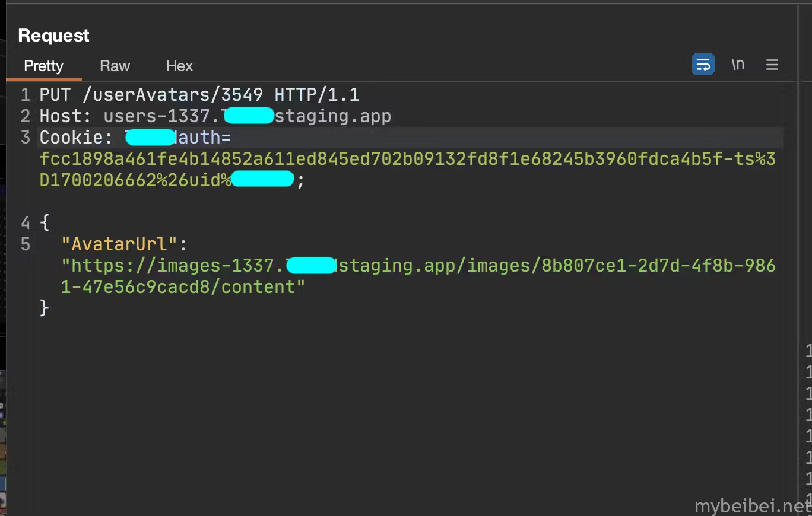Click the 47e56c9cacd8/content URL ending
Viewport: 812px width, 516px height.
(x=183, y=287)
